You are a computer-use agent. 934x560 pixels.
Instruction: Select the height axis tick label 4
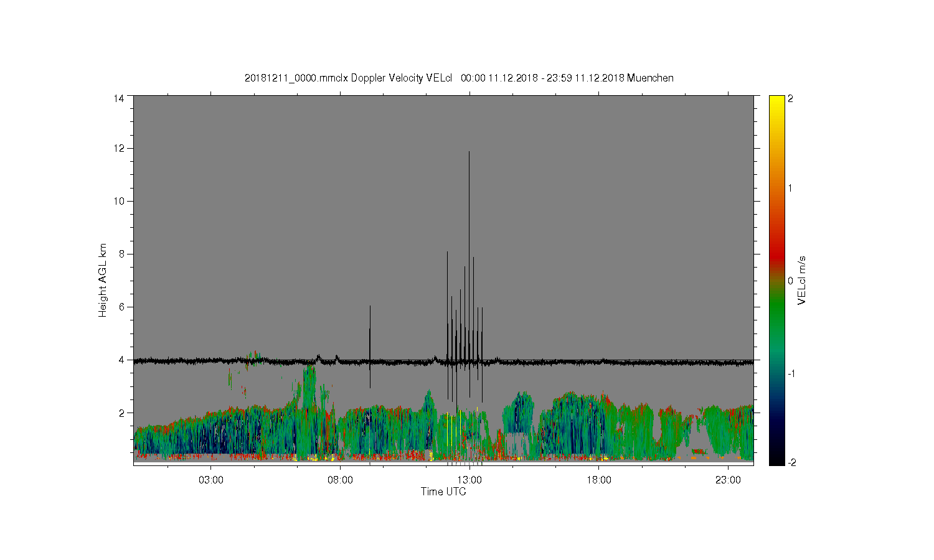(x=121, y=360)
